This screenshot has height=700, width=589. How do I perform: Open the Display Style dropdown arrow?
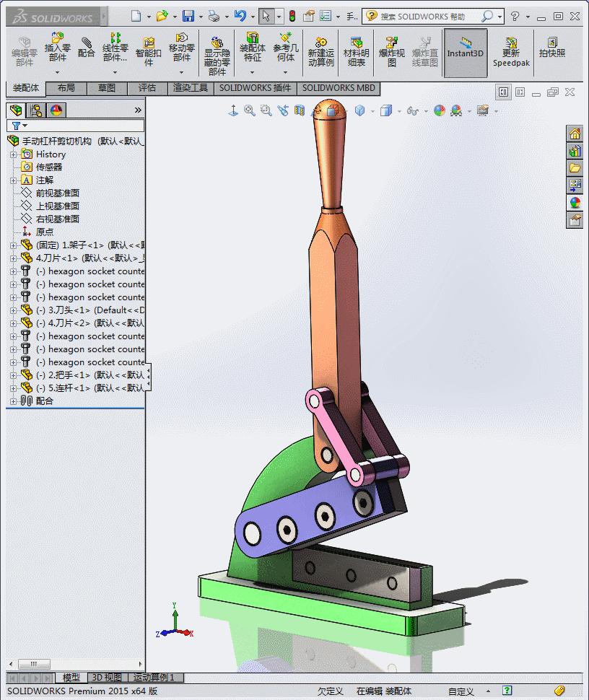[399, 110]
